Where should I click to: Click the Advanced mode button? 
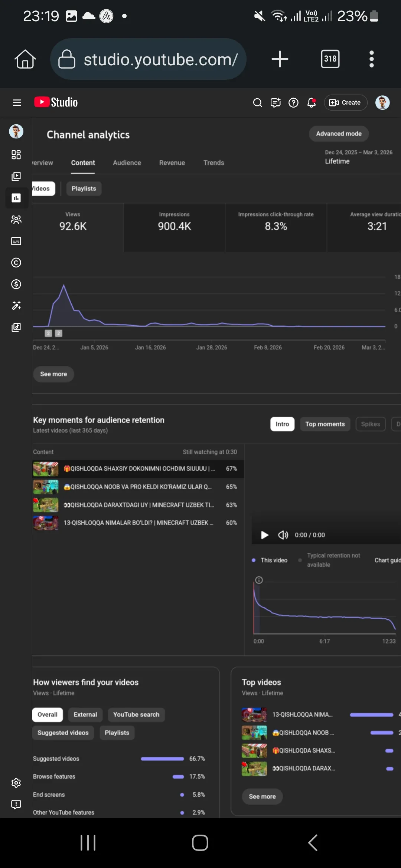coord(339,134)
